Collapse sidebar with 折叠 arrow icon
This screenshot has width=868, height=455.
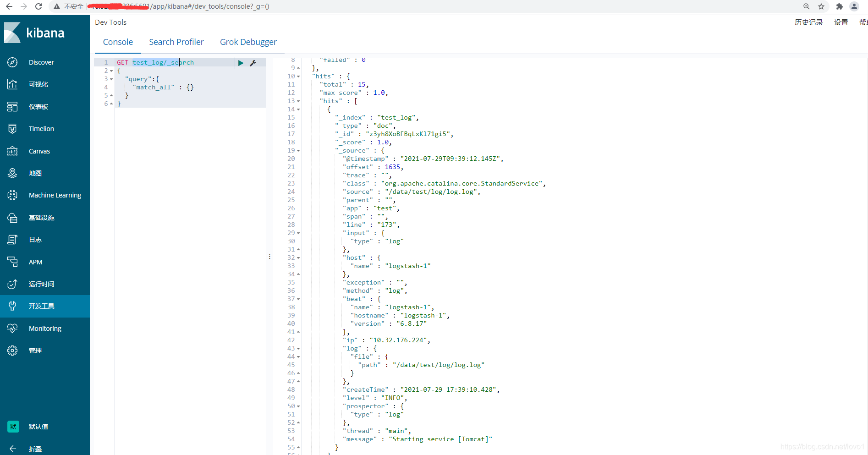coord(12,449)
